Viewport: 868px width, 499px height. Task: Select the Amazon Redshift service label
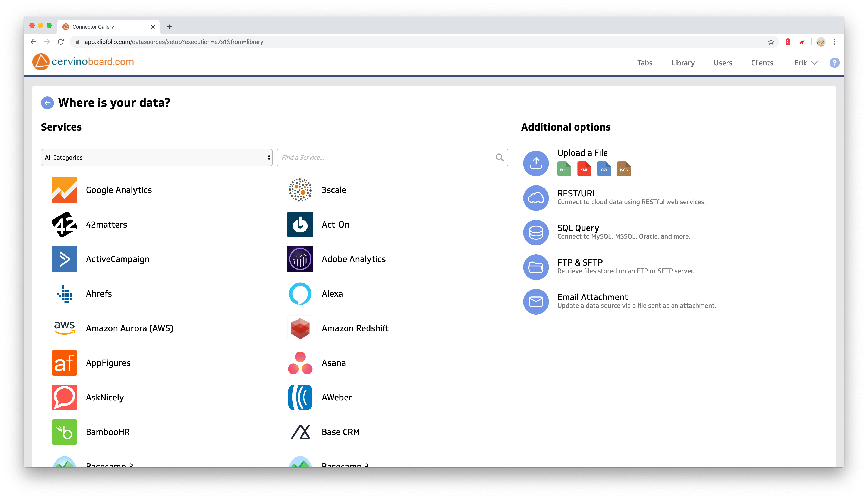[355, 328]
